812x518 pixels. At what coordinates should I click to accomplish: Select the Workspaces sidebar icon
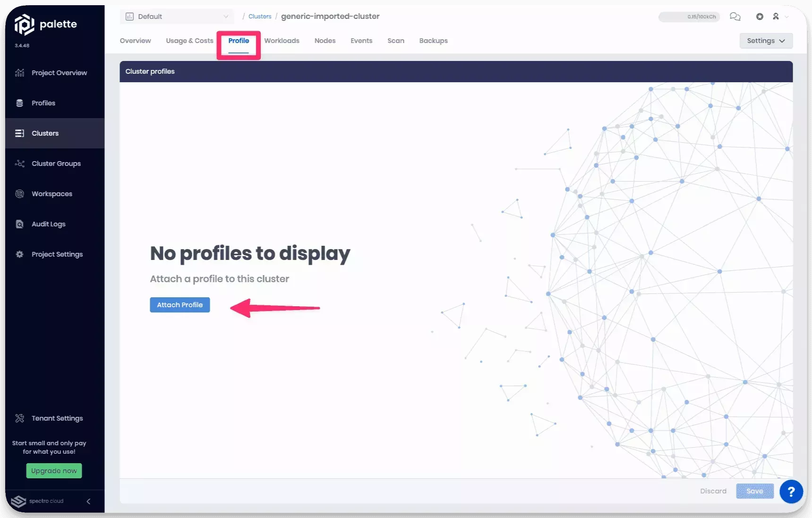(19, 194)
